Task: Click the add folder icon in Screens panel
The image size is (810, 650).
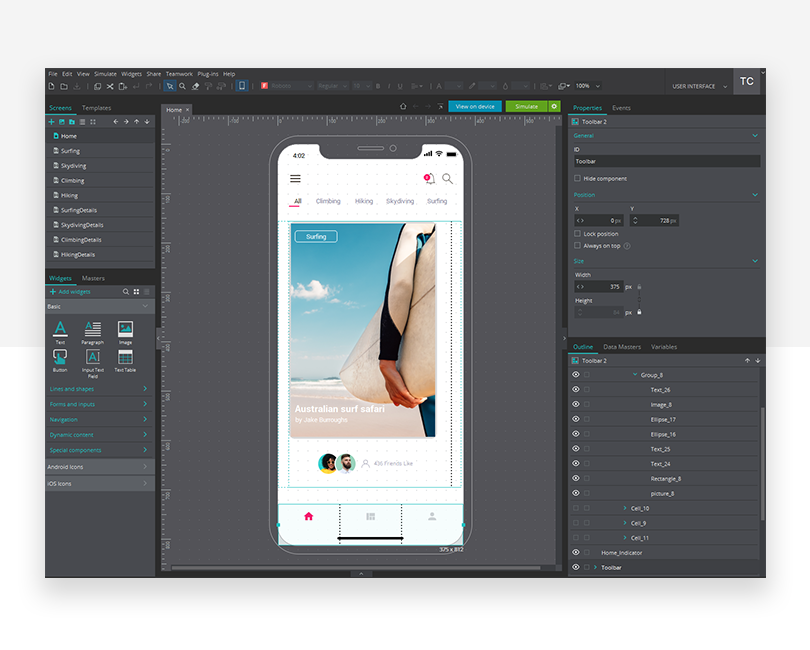Action: pyautogui.click(x=72, y=122)
